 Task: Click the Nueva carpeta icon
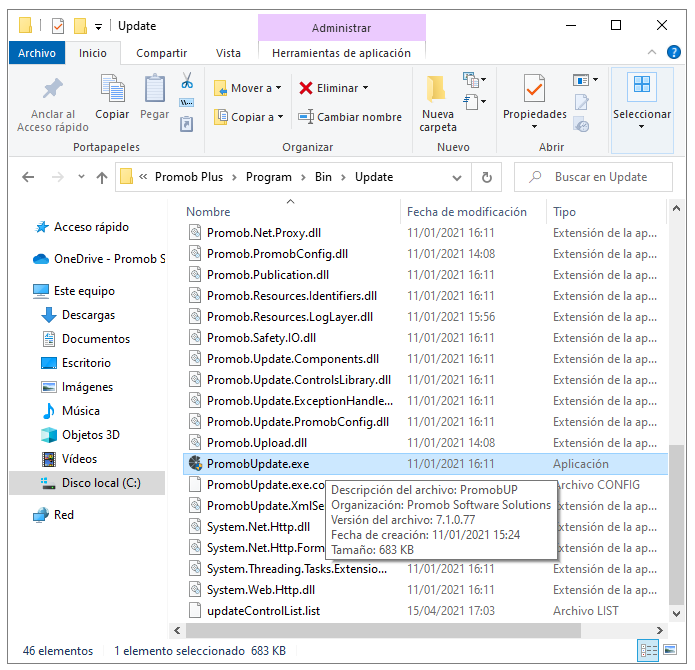(x=436, y=88)
